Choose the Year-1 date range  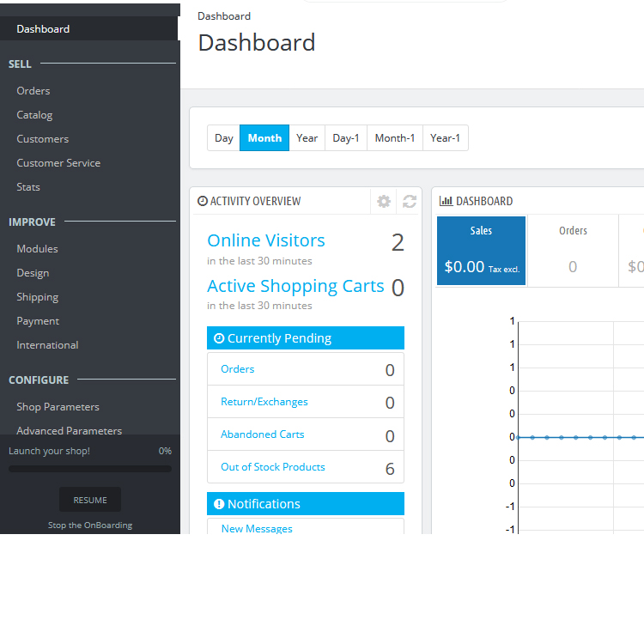[445, 138]
